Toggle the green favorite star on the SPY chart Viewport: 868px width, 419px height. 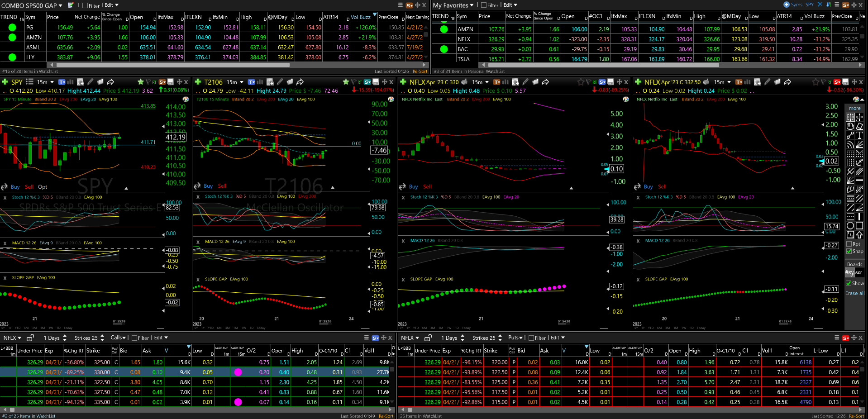pos(141,82)
